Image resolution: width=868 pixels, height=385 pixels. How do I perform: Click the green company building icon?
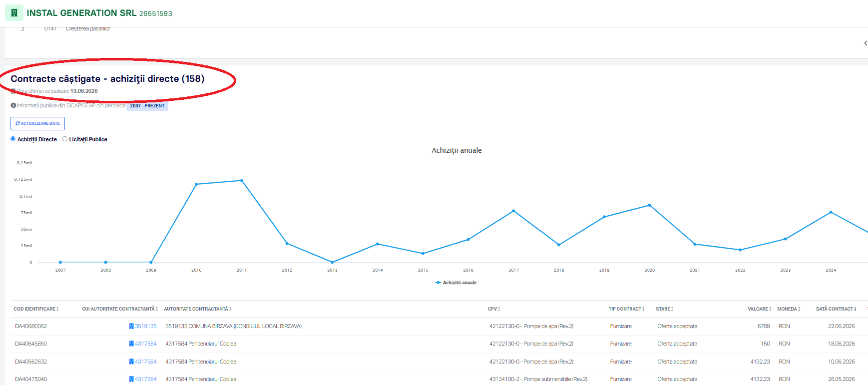pos(14,13)
